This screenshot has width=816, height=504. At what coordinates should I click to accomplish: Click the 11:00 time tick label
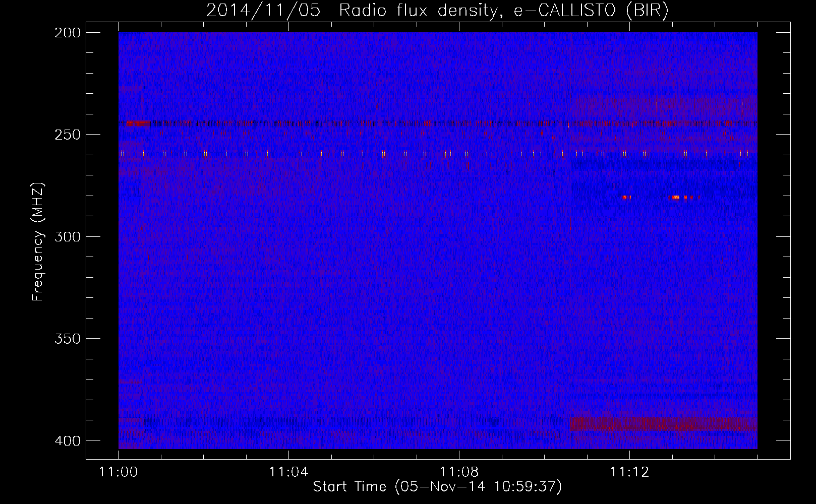[x=119, y=472]
